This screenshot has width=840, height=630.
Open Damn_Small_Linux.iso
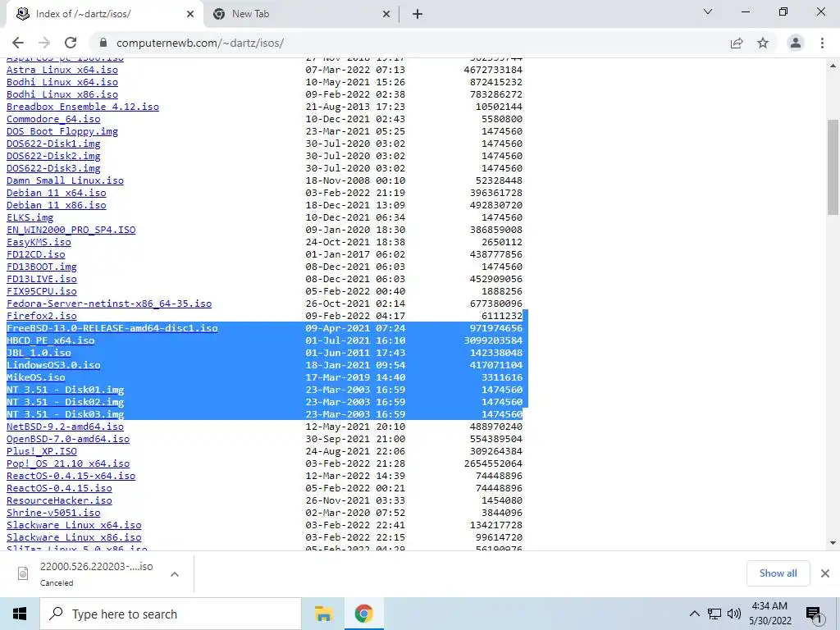click(65, 180)
